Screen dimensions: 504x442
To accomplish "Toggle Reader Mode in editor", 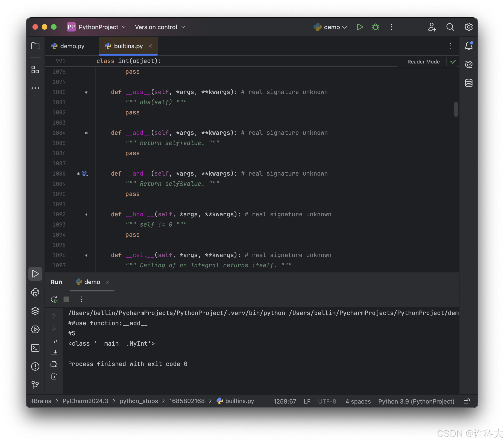I will point(423,62).
